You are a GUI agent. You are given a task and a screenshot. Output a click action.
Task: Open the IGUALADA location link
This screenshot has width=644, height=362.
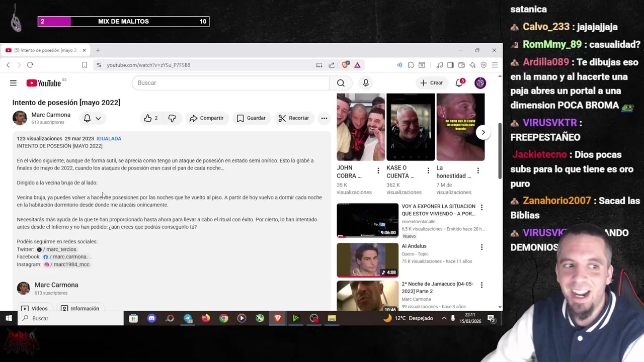coord(109,139)
